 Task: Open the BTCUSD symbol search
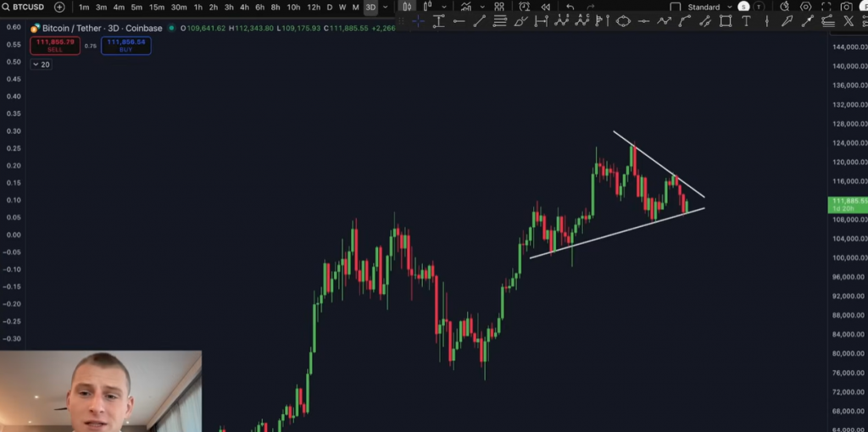click(25, 7)
